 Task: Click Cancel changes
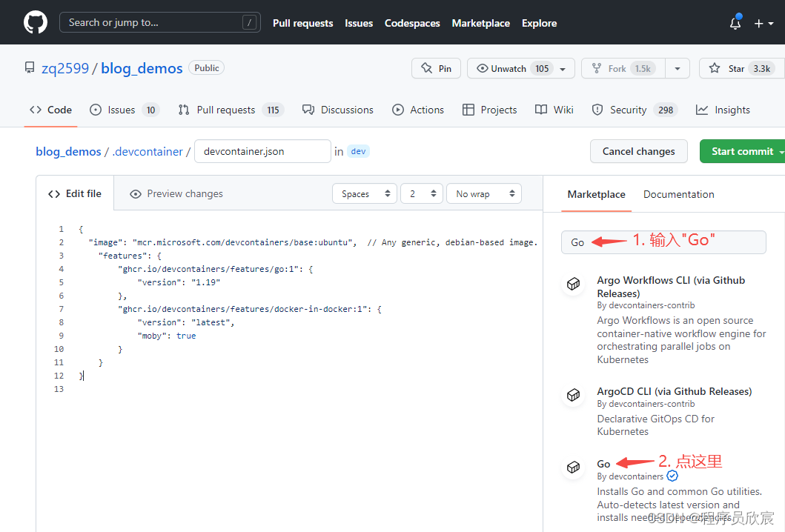point(638,151)
